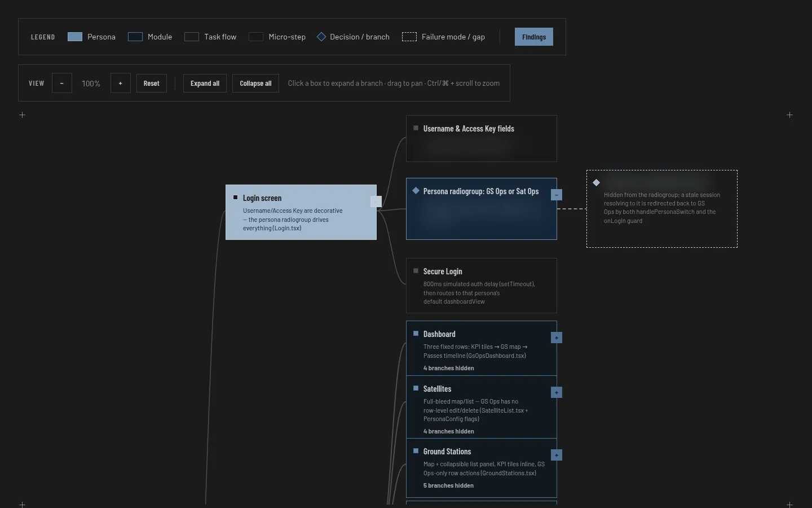Click the square marker beside Satellites title
812x508 pixels.
(416, 388)
